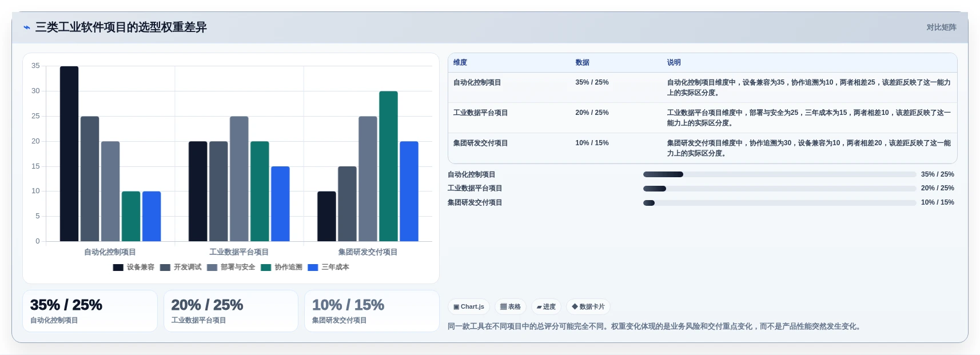The width and height of the screenshot is (980, 355).
Task: Click the 集团研发交付项目 x-axis label
Action: 368,252
